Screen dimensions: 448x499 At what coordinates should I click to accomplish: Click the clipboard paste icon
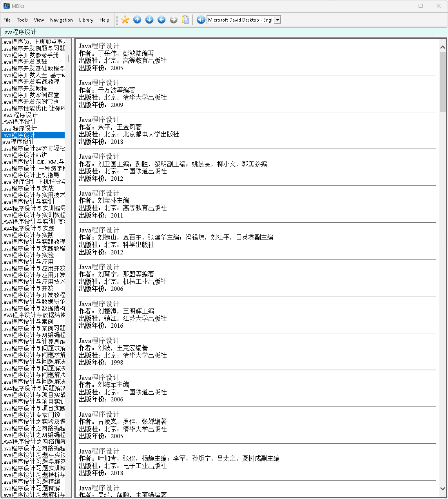pyautogui.click(x=186, y=20)
